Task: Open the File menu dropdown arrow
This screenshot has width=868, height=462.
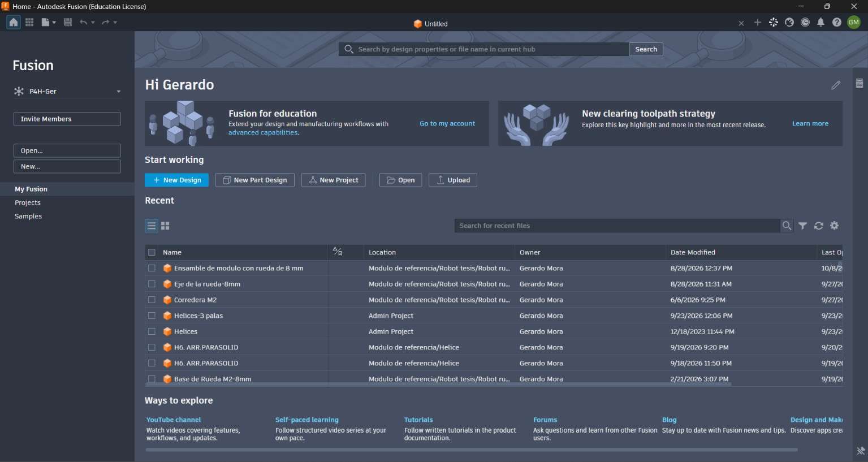Action: coord(54,23)
